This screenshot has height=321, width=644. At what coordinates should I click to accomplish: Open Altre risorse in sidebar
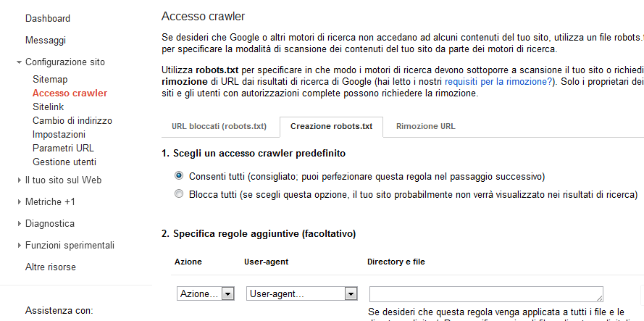coord(51,267)
